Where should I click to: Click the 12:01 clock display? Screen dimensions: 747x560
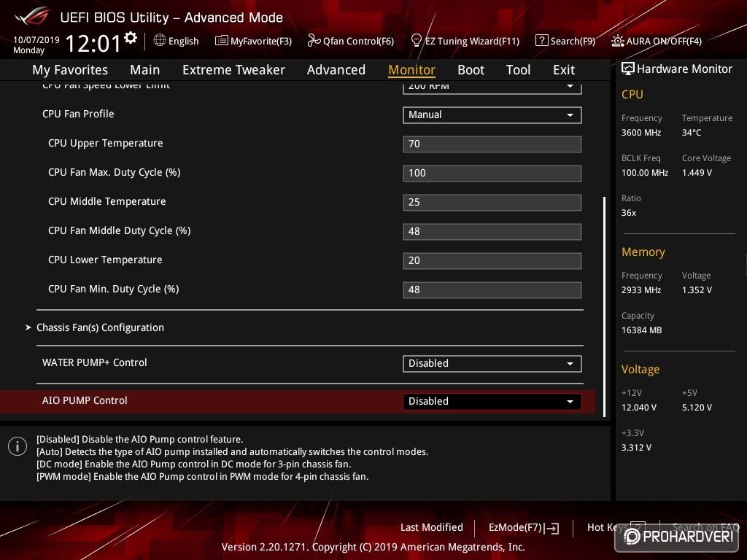(93, 43)
